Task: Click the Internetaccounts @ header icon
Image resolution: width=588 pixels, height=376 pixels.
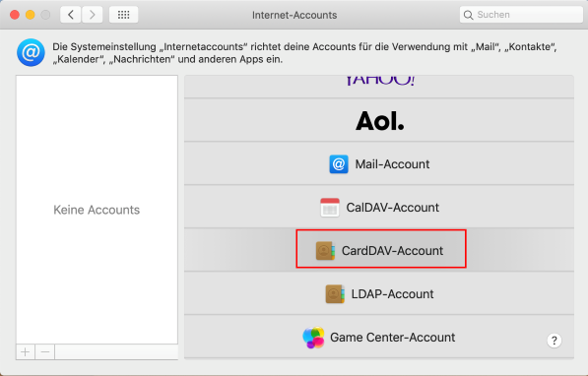Action: pyautogui.click(x=31, y=52)
